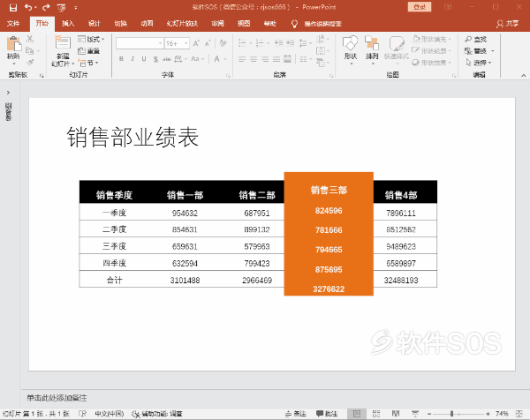Select the orange column shape
This screenshot has width=530, height=420.
click(x=329, y=234)
